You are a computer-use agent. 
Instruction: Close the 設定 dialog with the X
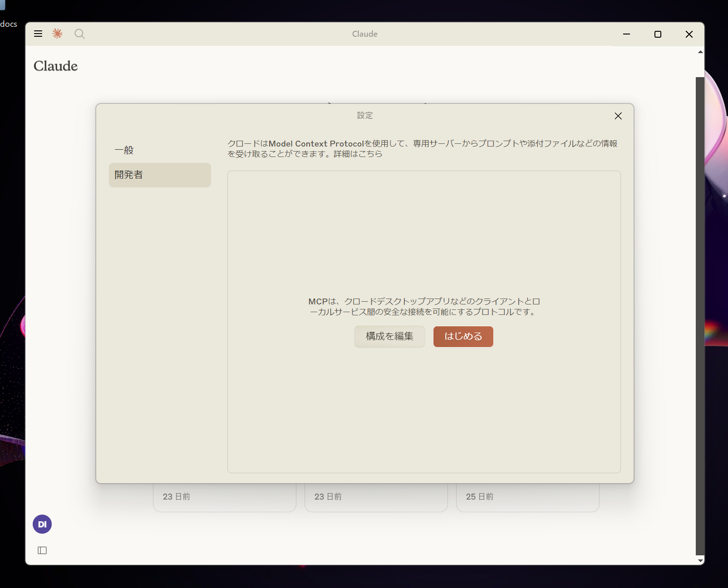pyautogui.click(x=618, y=116)
